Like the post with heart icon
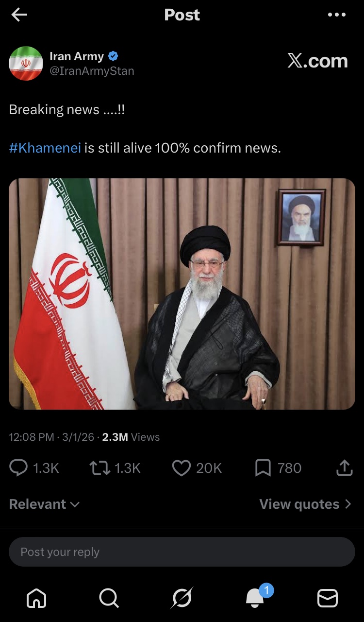This screenshot has width=364, height=622. tap(182, 468)
